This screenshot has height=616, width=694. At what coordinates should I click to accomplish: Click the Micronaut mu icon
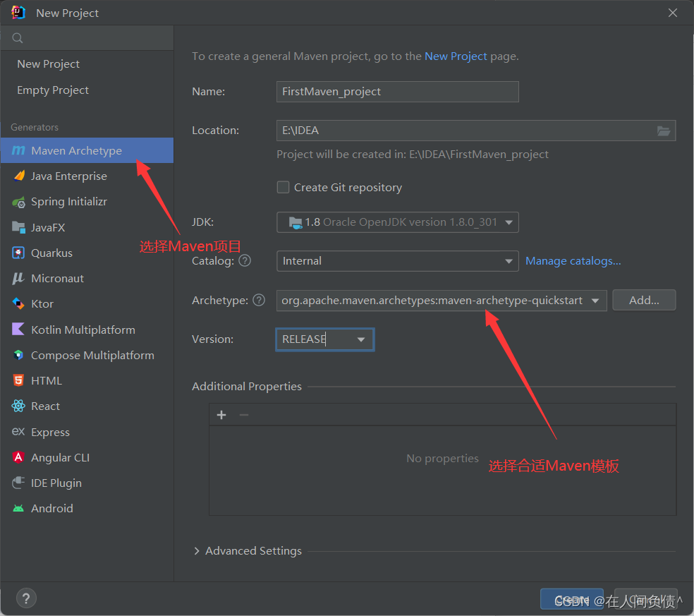click(18, 278)
